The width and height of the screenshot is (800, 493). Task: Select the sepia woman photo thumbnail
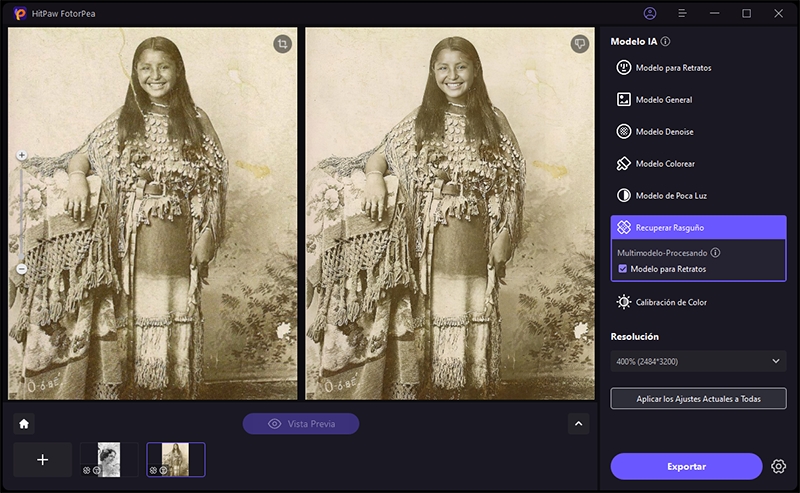coord(176,460)
